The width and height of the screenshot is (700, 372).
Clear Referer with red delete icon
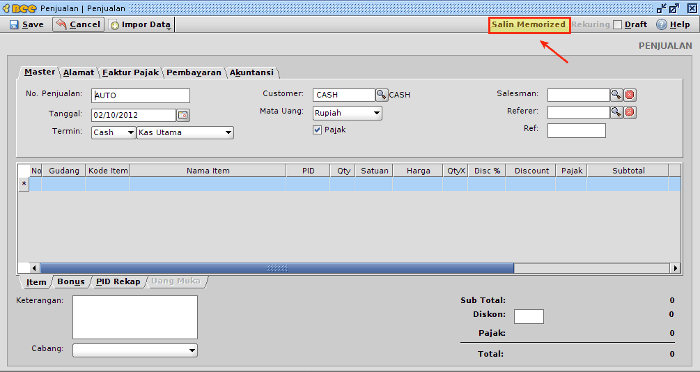pyautogui.click(x=629, y=112)
